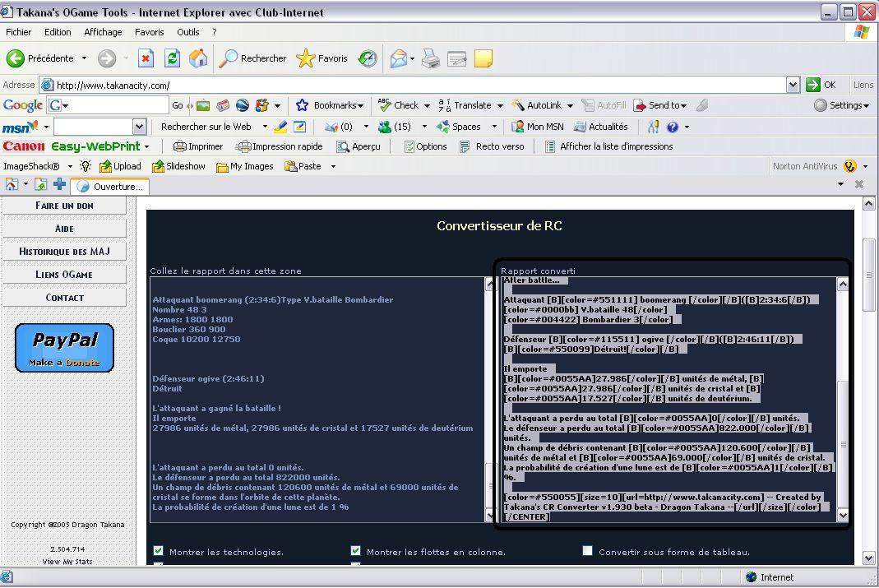The width and height of the screenshot is (879, 588).
Task: Open the Affichage menu
Action: 103,32
